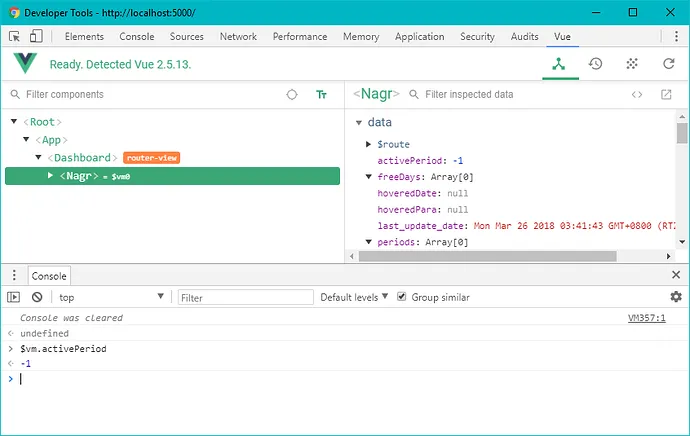
Task: Open Vuex history panel icon
Action: pyautogui.click(x=595, y=64)
